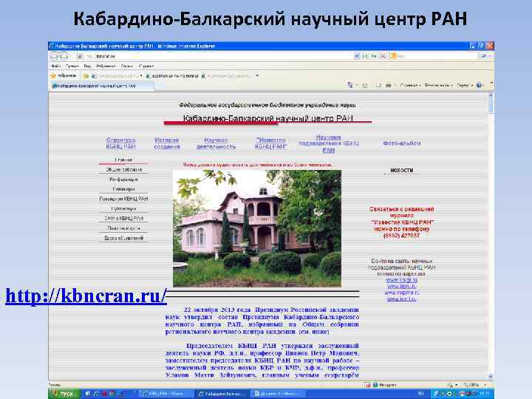Screen dimensions: 532x399
Task: Click the Compatibility View icon in address bar
Action: [x=365, y=56]
